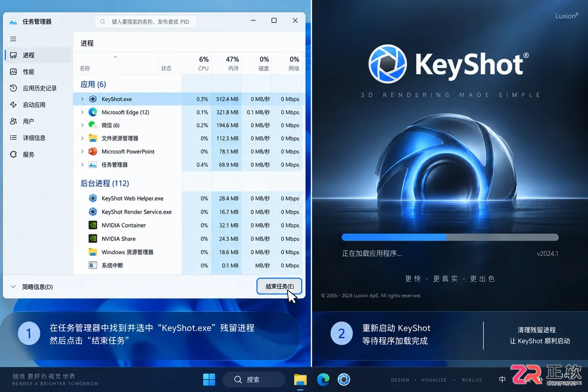Click the 中 input method indicator
The width and height of the screenshot is (588, 392).
click(502, 380)
